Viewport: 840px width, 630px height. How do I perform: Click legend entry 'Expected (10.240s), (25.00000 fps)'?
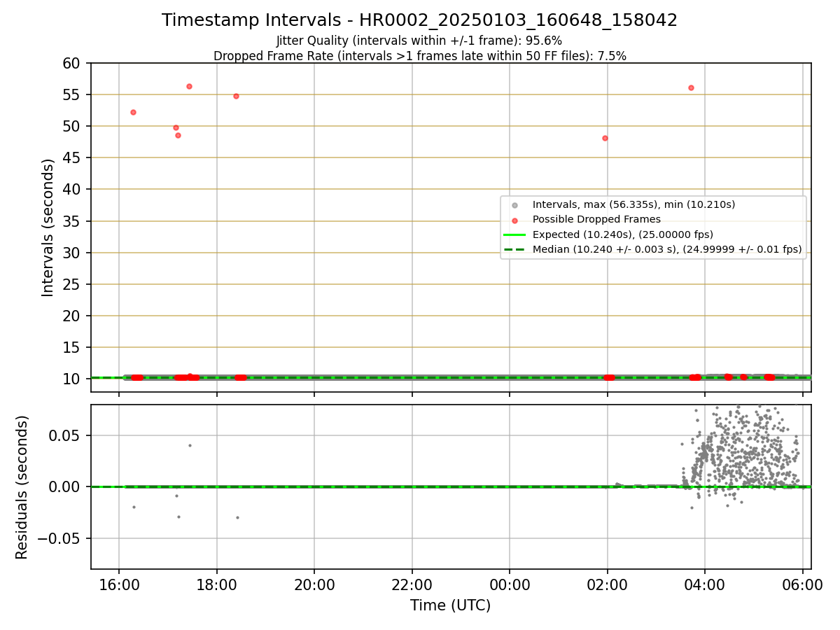click(622, 234)
